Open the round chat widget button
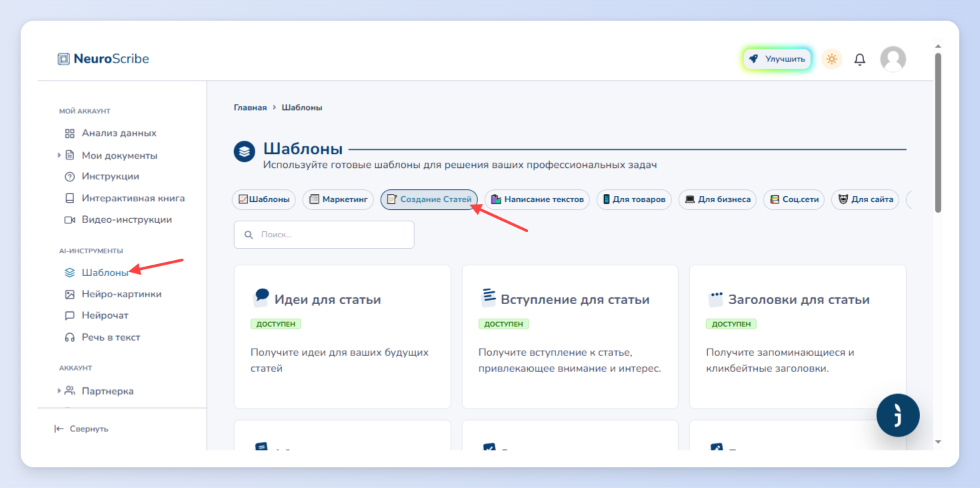 898,415
